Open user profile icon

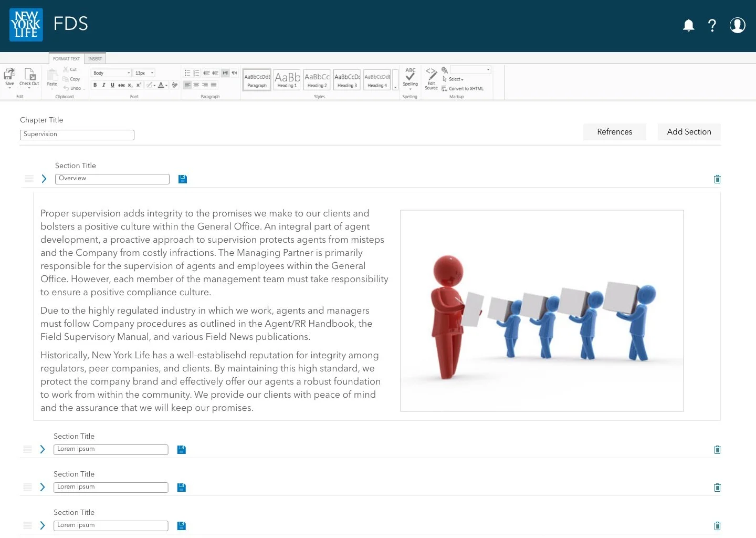point(737,25)
